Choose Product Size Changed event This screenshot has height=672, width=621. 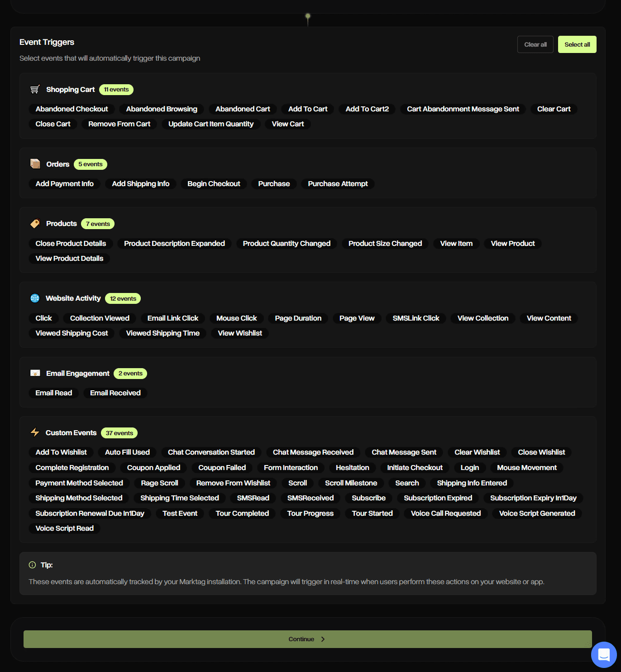(385, 244)
